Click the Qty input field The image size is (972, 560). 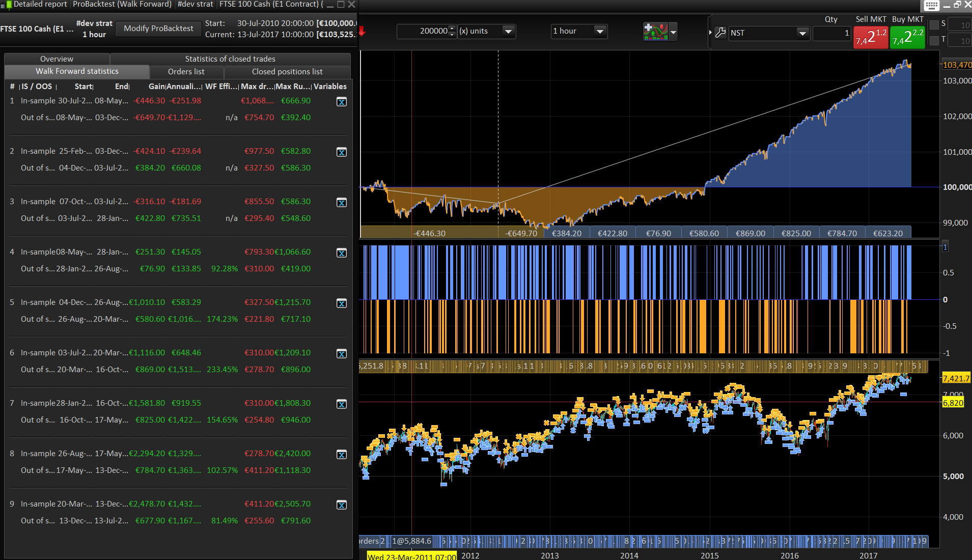coord(831,34)
